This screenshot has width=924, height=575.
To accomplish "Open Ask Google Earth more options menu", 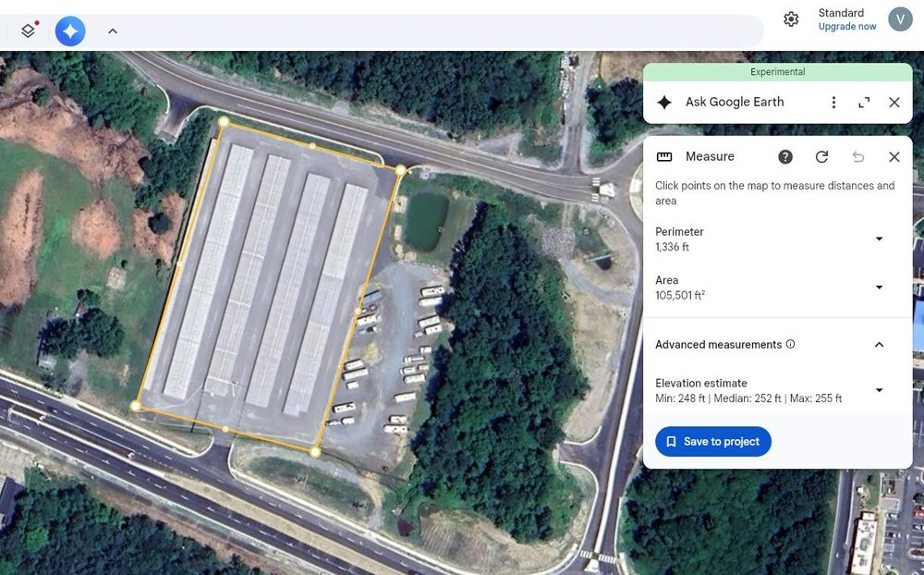I will (x=833, y=103).
